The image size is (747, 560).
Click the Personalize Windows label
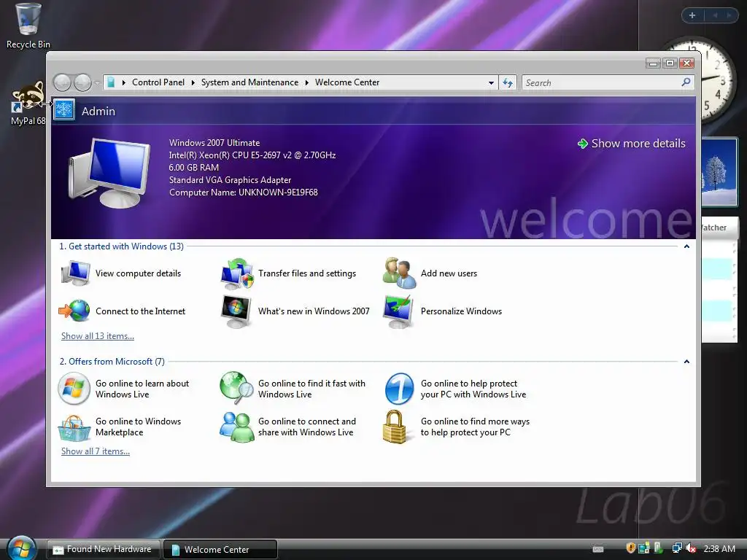click(x=461, y=311)
